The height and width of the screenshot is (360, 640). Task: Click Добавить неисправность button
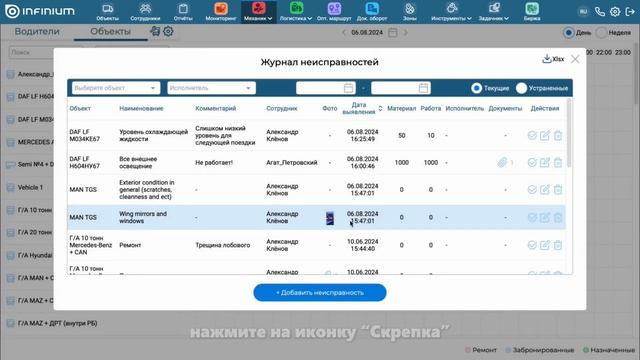point(320,293)
